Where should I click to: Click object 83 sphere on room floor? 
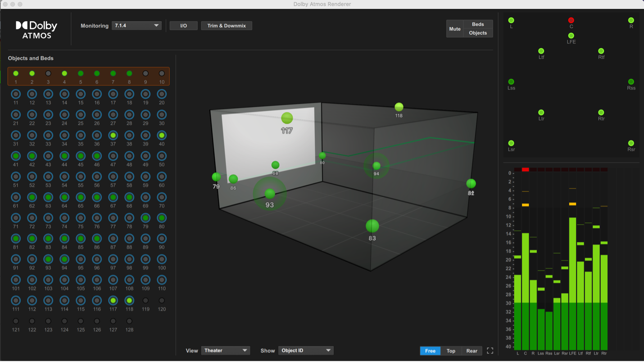pyautogui.click(x=372, y=226)
